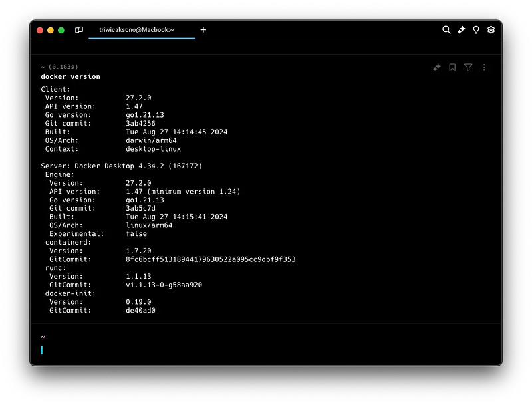Minimize window with yellow button
Image resolution: width=532 pixels, height=405 pixels.
pyautogui.click(x=51, y=30)
